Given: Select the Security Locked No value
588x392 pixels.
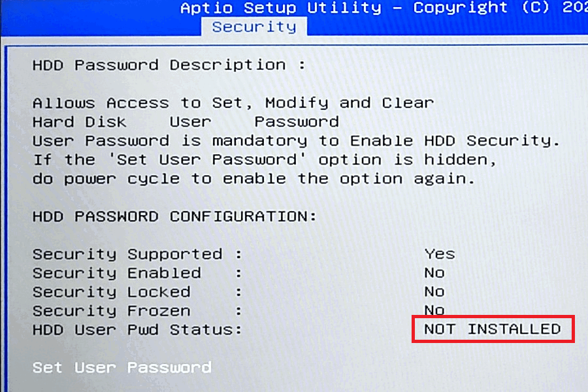Looking at the screenshot, I should 434,291.
